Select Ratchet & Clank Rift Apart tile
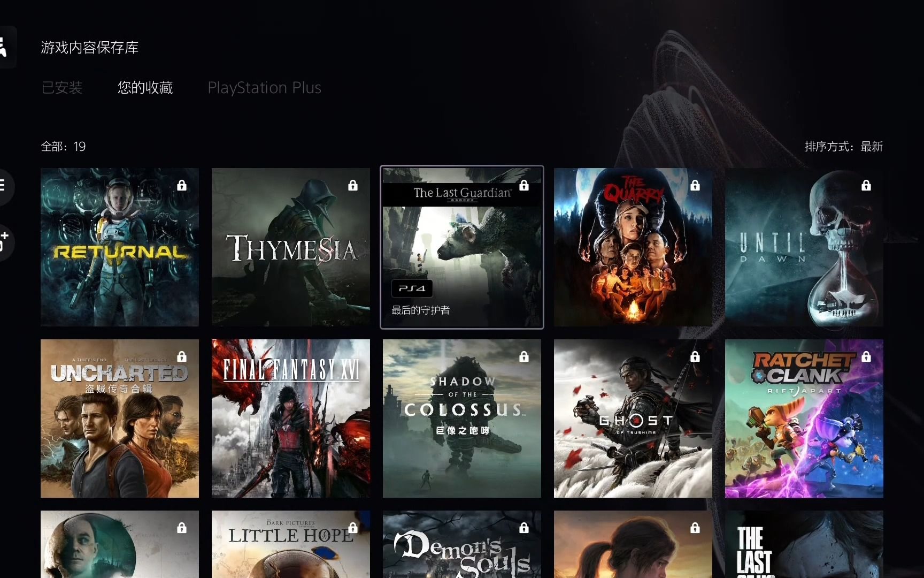 pyautogui.click(x=804, y=419)
